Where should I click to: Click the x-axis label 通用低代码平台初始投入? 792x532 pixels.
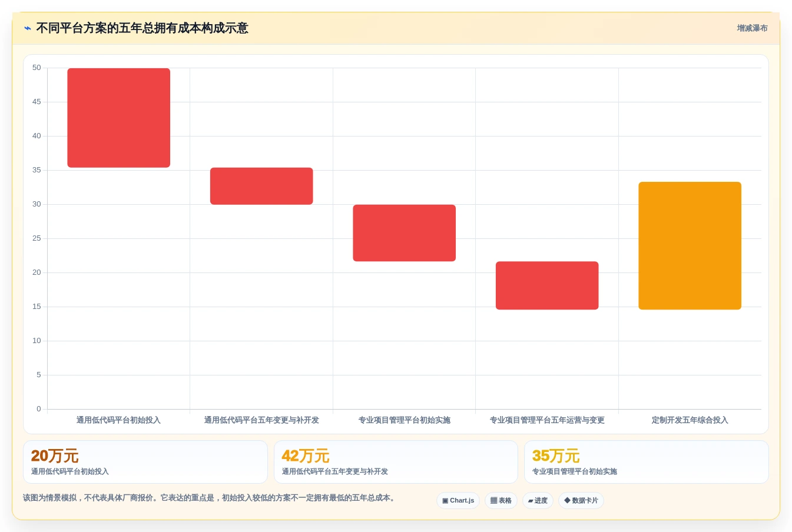click(x=118, y=420)
